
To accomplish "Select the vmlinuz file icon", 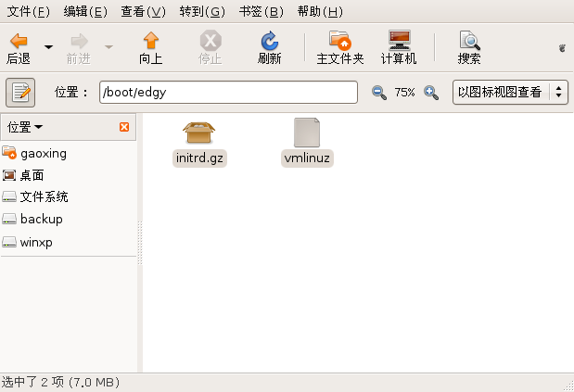I will [x=307, y=133].
